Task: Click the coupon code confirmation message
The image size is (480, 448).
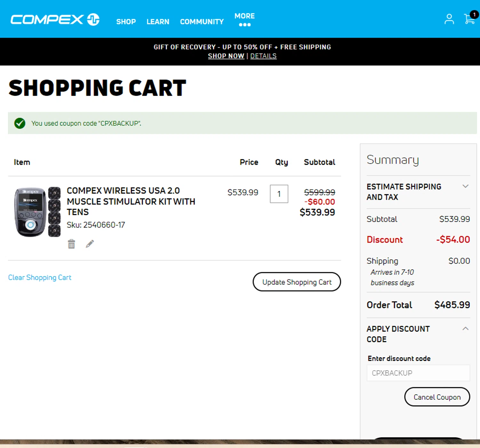Action: coord(86,123)
